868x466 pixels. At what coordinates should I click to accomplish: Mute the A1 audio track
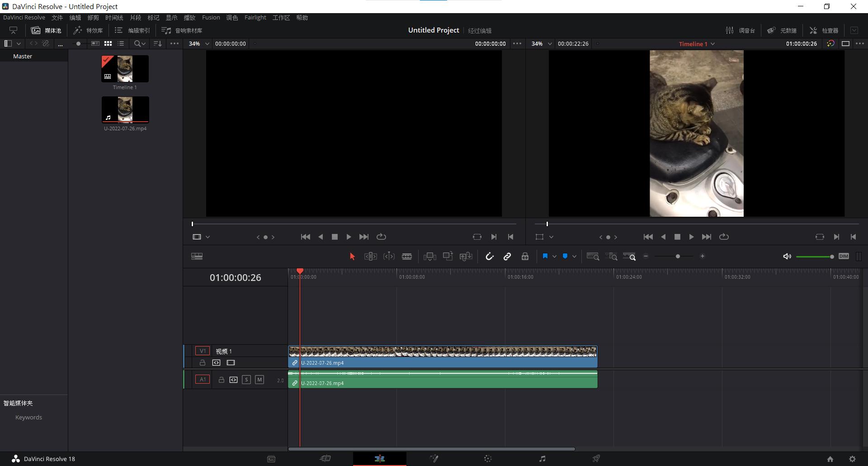259,380
